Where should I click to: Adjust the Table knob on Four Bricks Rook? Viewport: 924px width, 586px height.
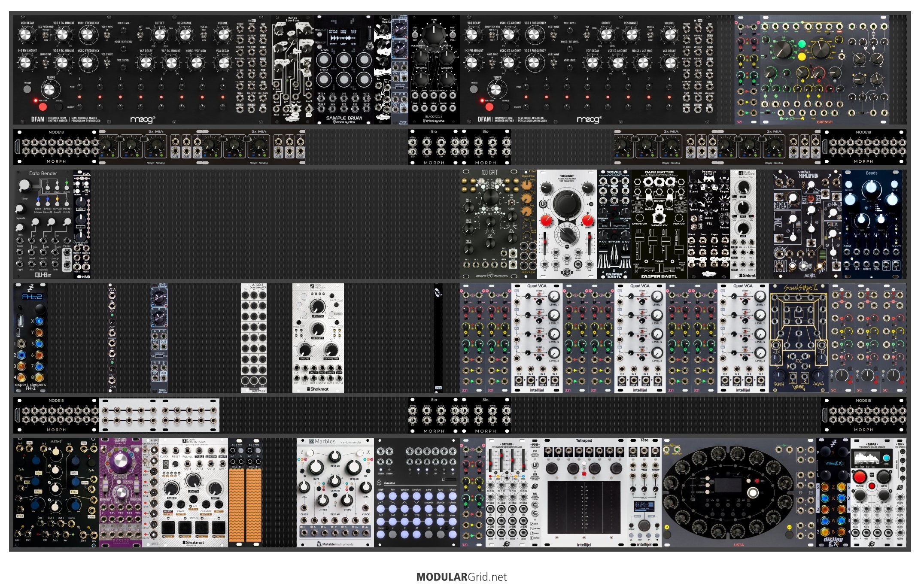pyautogui.click(x=171, y=488)
